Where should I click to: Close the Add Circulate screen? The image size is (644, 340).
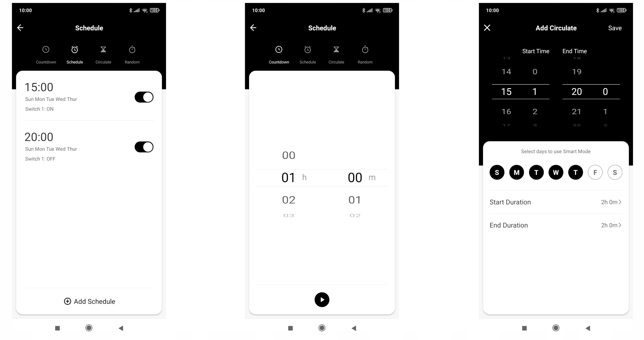[x=487, y=28]
